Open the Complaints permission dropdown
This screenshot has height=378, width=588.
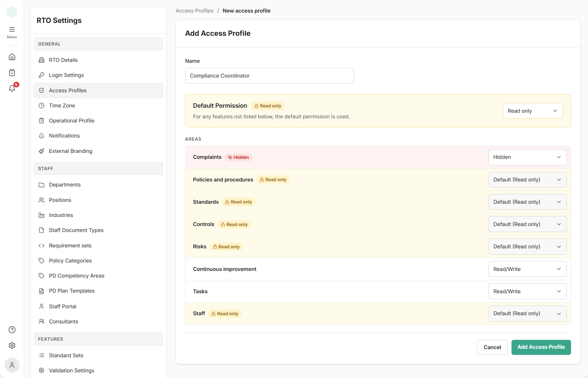tap(527, 157)
